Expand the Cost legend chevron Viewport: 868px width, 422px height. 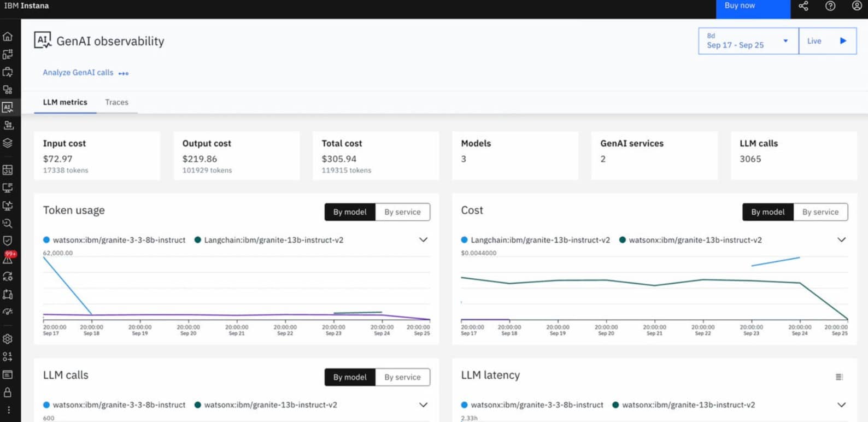pyautogui.click(x=841, y=240)
